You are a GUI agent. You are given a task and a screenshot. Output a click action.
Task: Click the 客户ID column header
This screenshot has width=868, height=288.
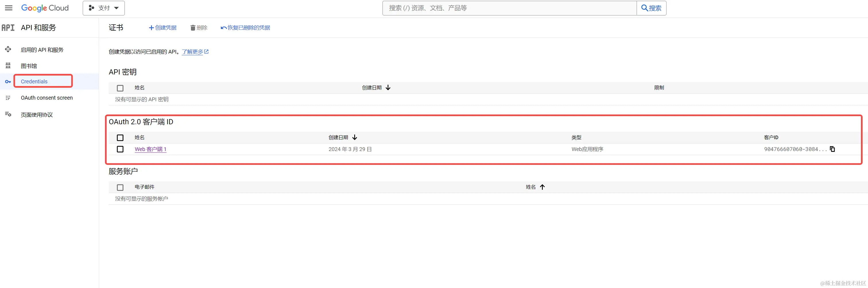pyautogui.click(x=771, y=137)
